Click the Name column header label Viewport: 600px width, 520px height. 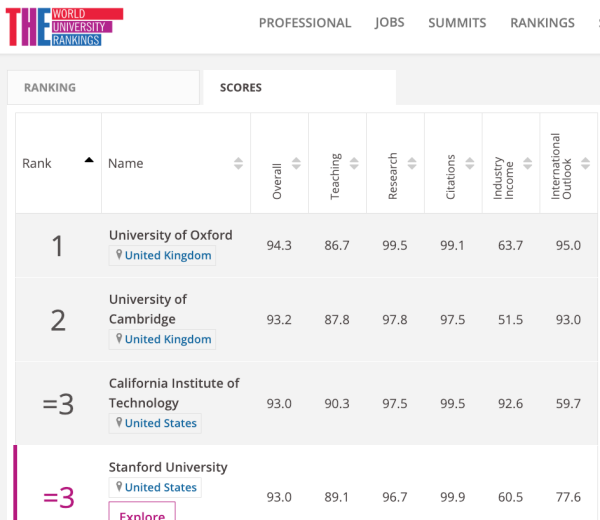126,163
